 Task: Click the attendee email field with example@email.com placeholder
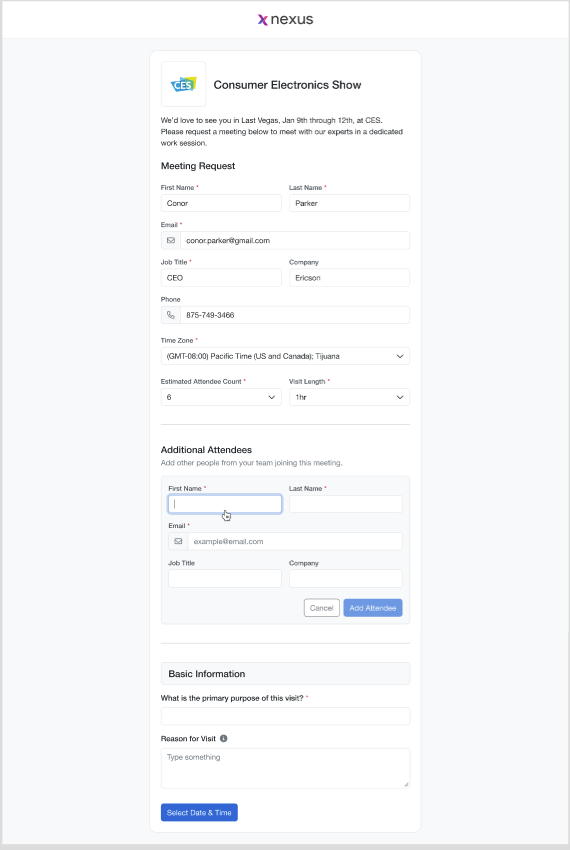pos(295,541)
